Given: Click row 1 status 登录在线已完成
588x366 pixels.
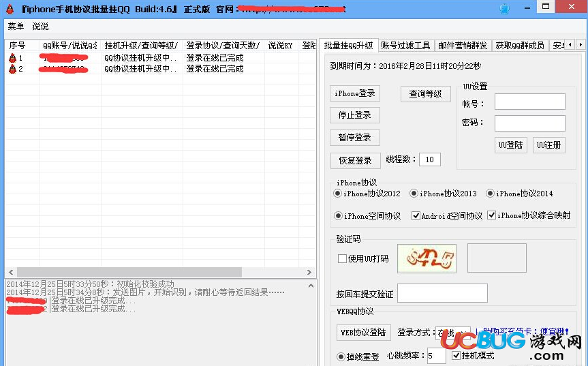Looking at the screenshot, I should click(215, 58).
